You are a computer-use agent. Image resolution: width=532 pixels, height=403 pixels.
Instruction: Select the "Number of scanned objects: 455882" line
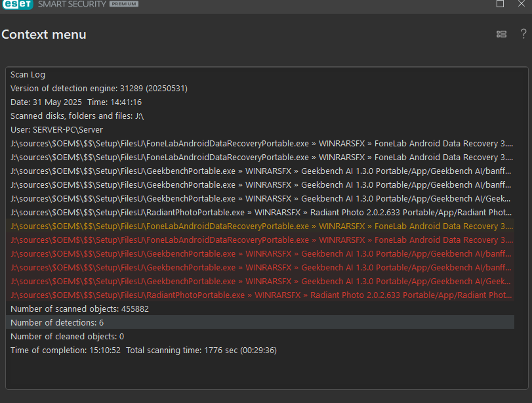coord(260,309)
